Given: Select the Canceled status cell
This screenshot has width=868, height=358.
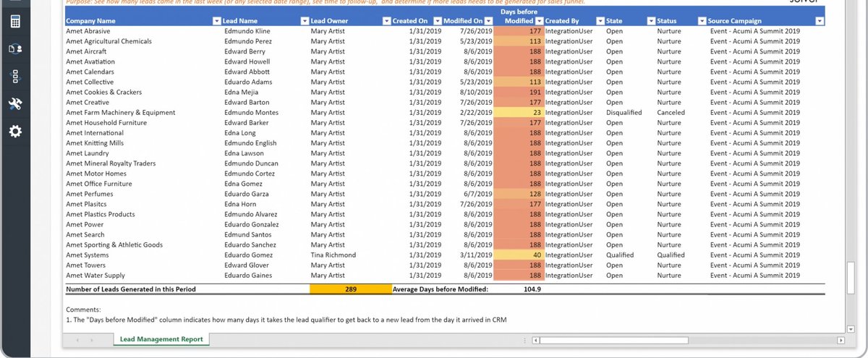Looking at the screenshot, I should point(671,113).
